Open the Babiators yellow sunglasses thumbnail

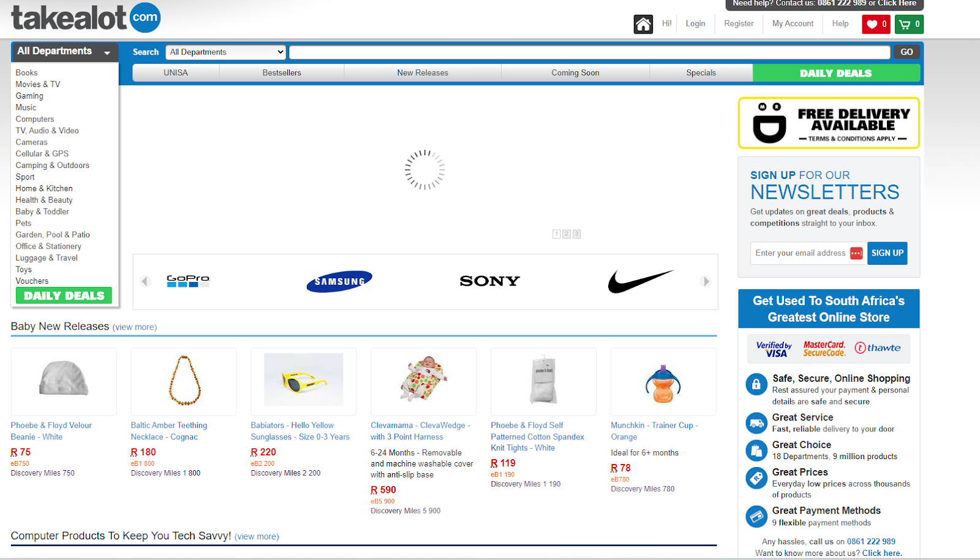click(304, 380)
